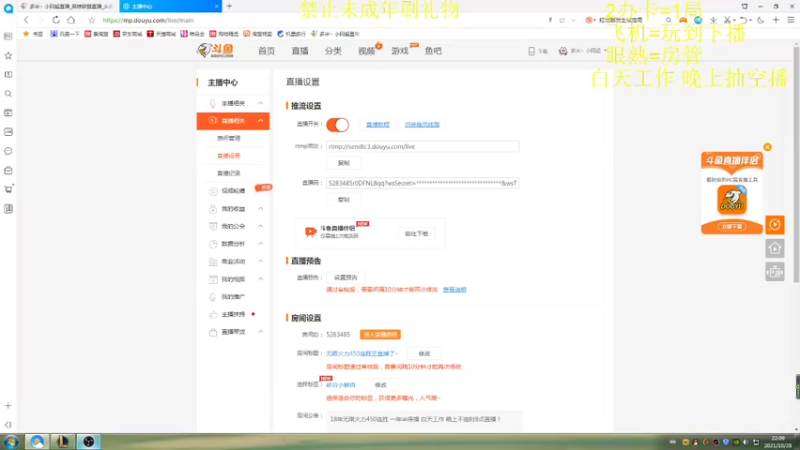The image size is (800, 450).
Task: Click 前往下载 for 斗鱼直播伴侣
Action: pyautogui.click(x=416, y=234)
